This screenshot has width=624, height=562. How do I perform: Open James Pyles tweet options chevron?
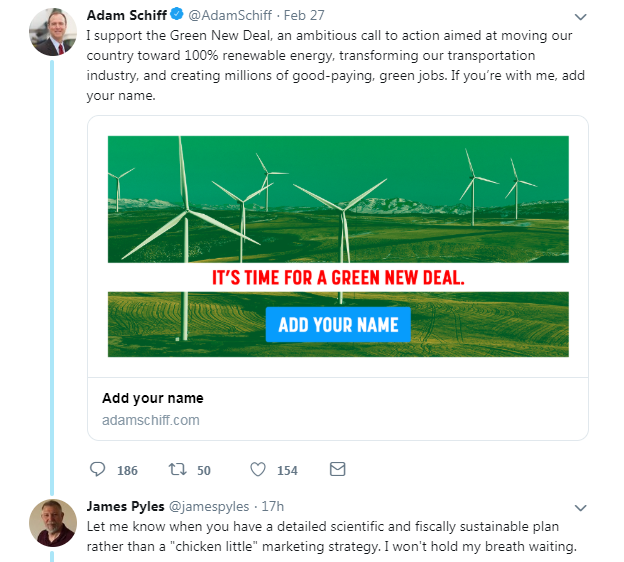click(582, 507)
